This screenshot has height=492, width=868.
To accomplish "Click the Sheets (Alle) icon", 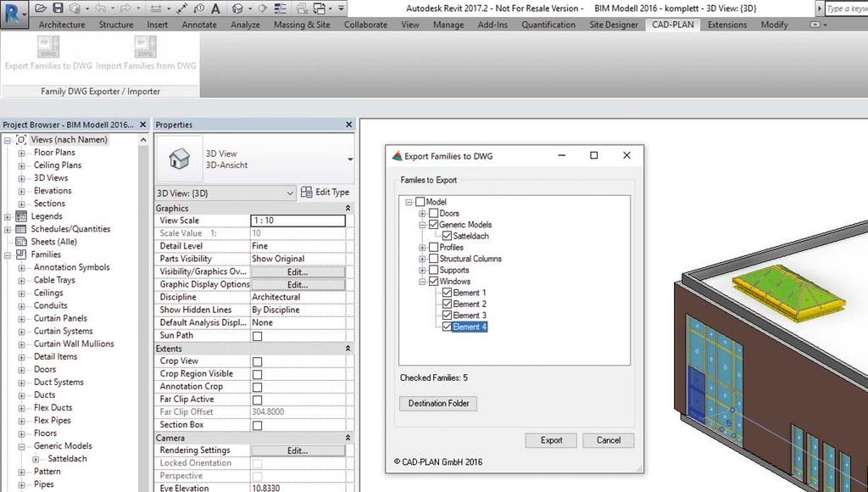I will tap(21, 242).
